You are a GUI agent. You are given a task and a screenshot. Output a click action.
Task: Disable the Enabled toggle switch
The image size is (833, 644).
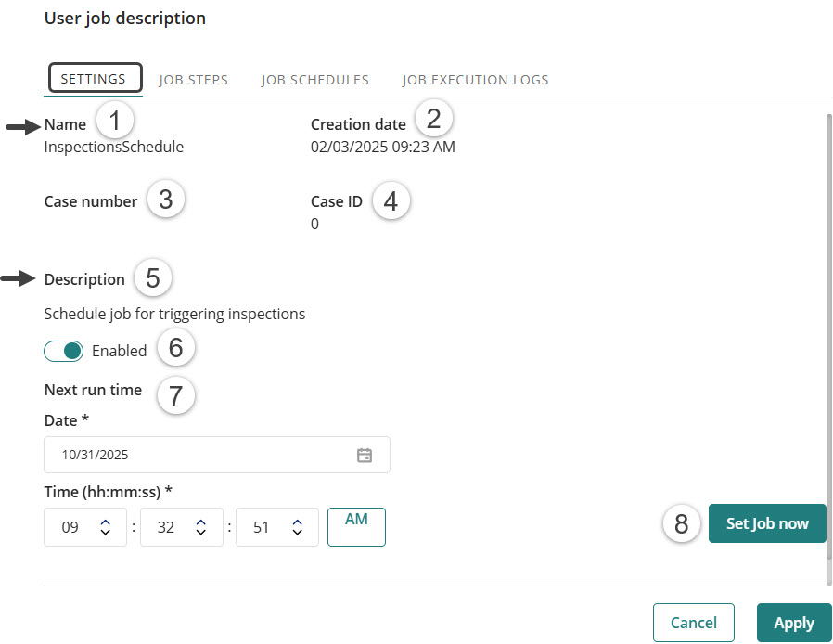63,351
